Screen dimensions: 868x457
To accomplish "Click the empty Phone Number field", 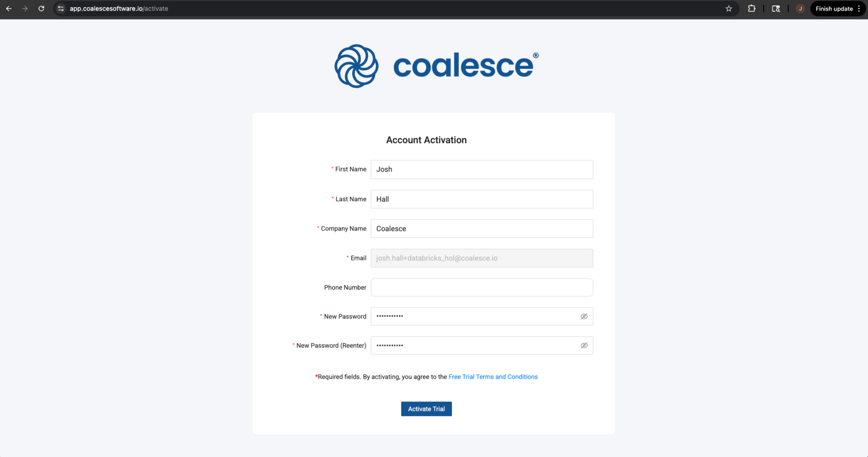I will (x=482, y=288).
